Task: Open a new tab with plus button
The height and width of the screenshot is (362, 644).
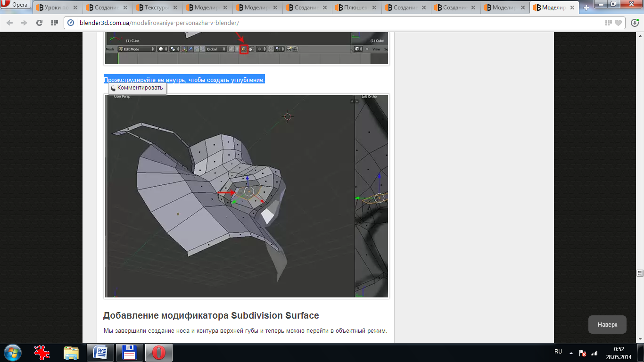Action: click(x=586, y=8)
